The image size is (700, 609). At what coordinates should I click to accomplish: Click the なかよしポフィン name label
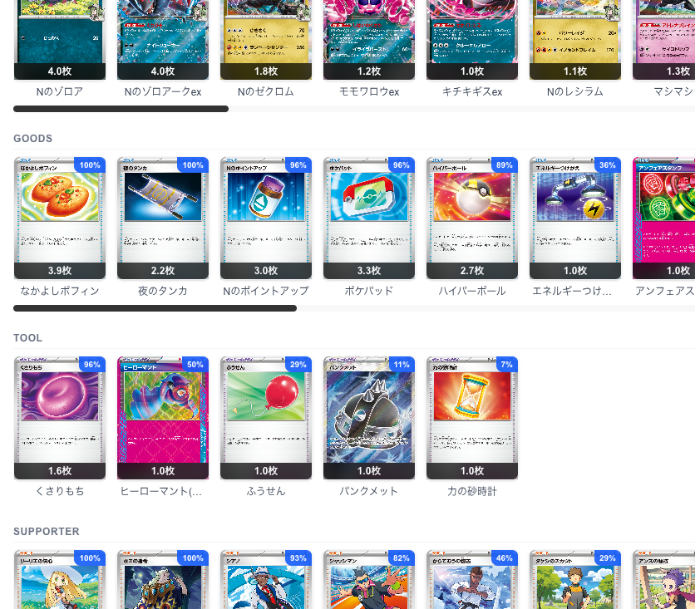(60, 291)
